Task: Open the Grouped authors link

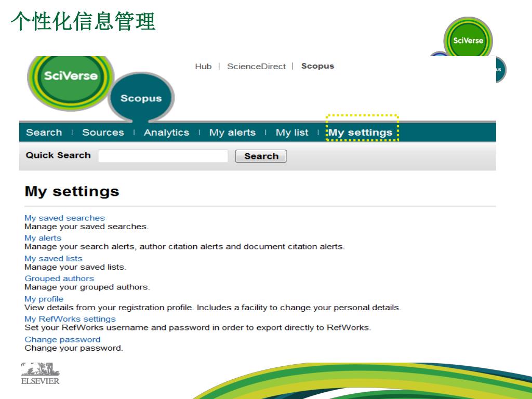Action: click(59, 278)
